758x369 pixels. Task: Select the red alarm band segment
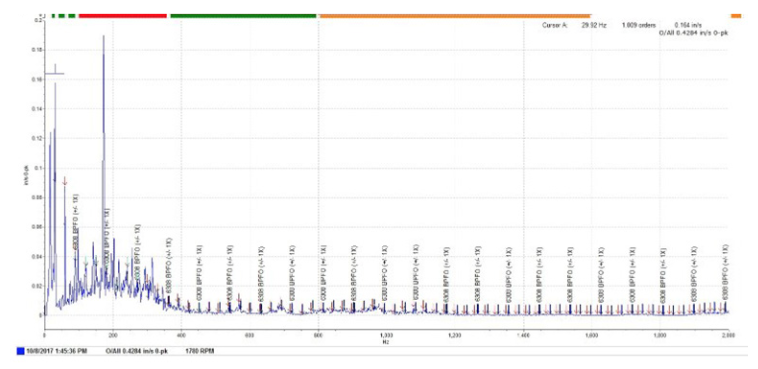(123, 16)
